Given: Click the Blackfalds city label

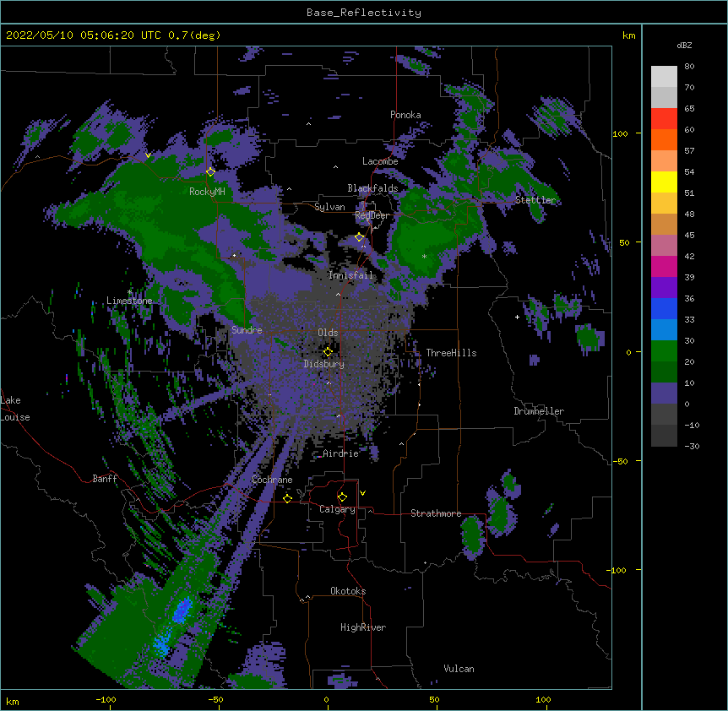Looking at the screenshot, I should tap(372, 188).
